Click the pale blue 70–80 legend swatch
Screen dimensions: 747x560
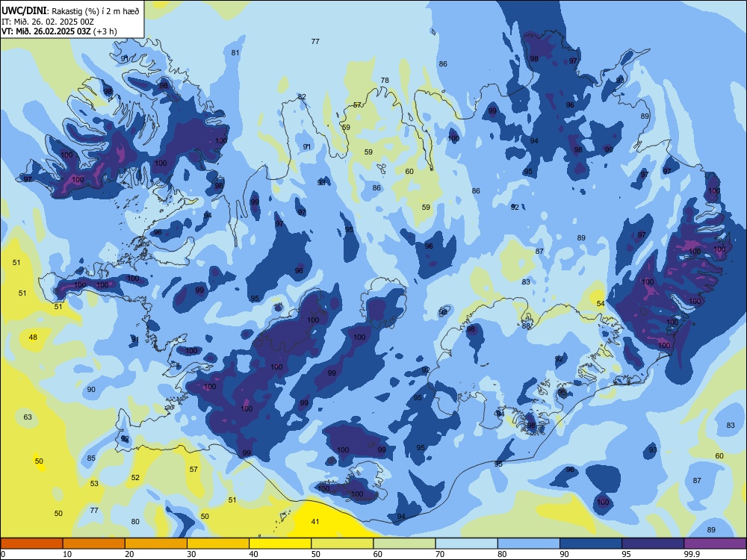[467, 544]
